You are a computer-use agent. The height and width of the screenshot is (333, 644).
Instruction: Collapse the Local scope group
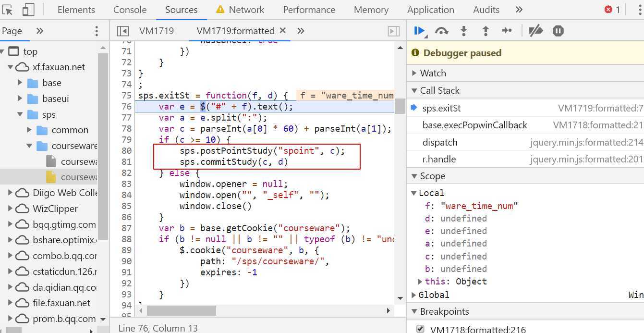point(414,193)
